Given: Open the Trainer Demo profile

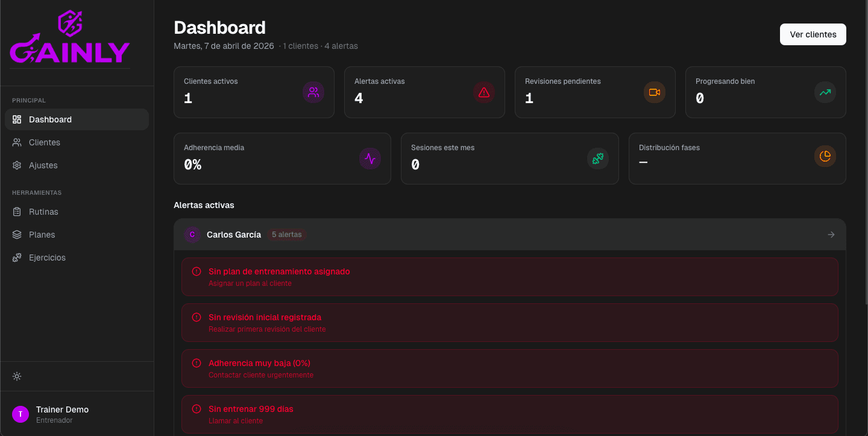Looking at the screenshot, I should click(x=62, y=414).
